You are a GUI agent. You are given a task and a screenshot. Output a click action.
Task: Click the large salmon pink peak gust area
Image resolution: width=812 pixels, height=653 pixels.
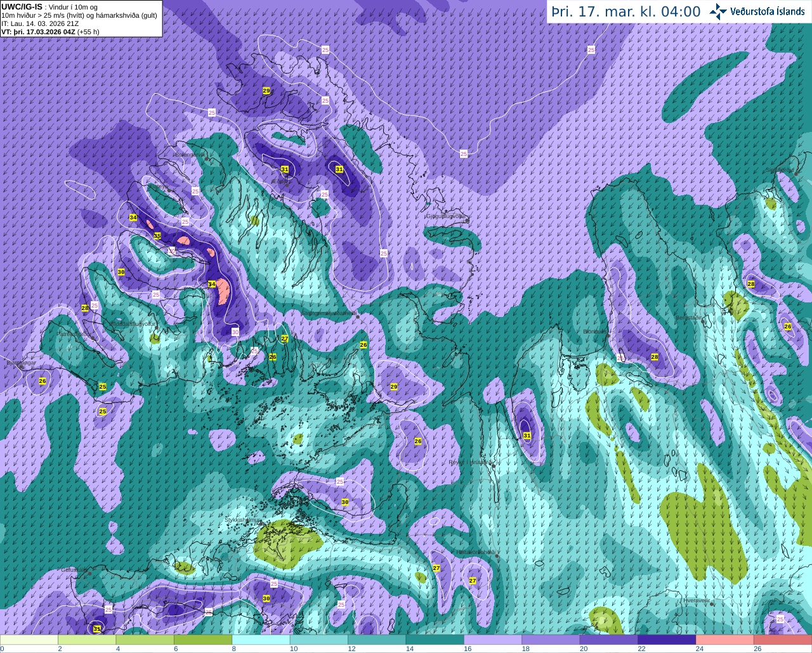223,291
